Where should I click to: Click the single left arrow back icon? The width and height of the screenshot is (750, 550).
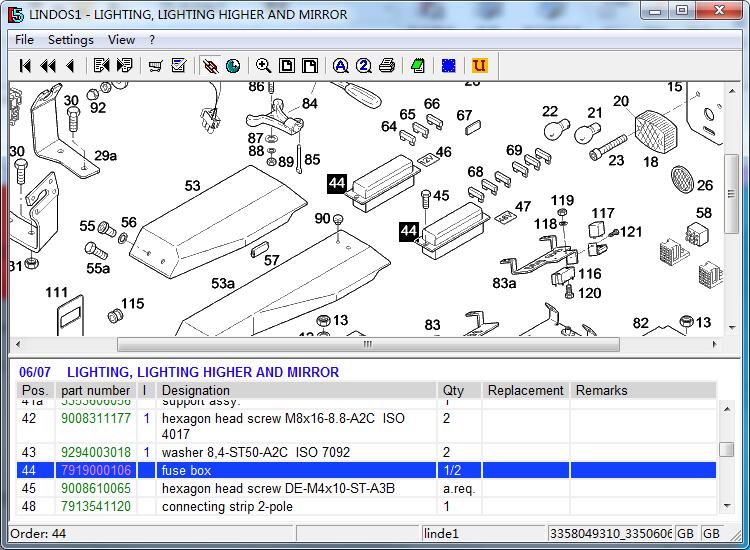coord(70,66)
